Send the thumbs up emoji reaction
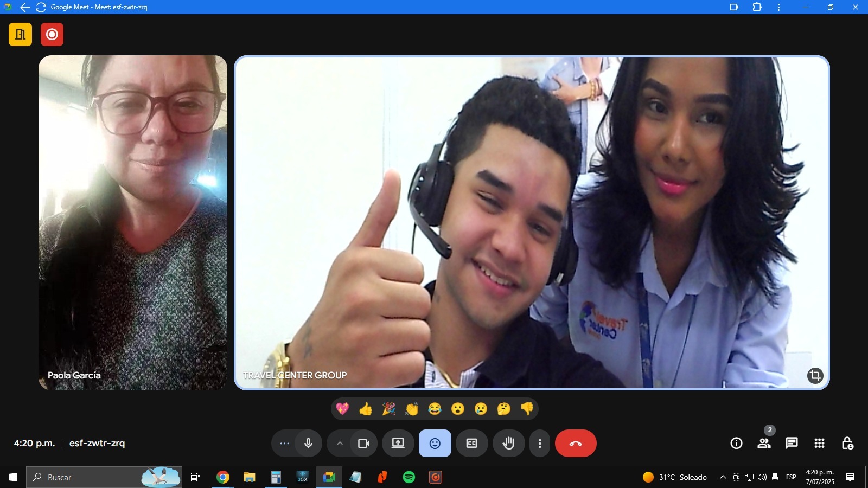This screenshot has height=488, width=868. 366,409
